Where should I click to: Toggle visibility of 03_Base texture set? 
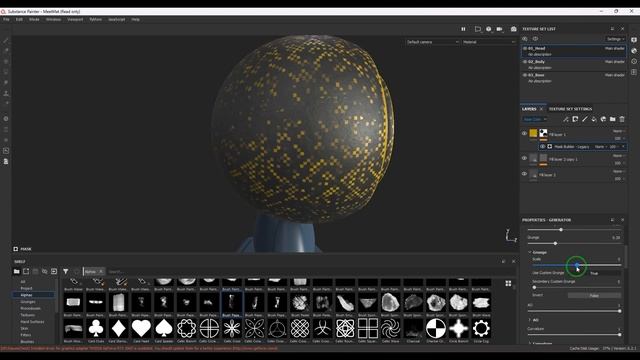(x=525, y=75)
